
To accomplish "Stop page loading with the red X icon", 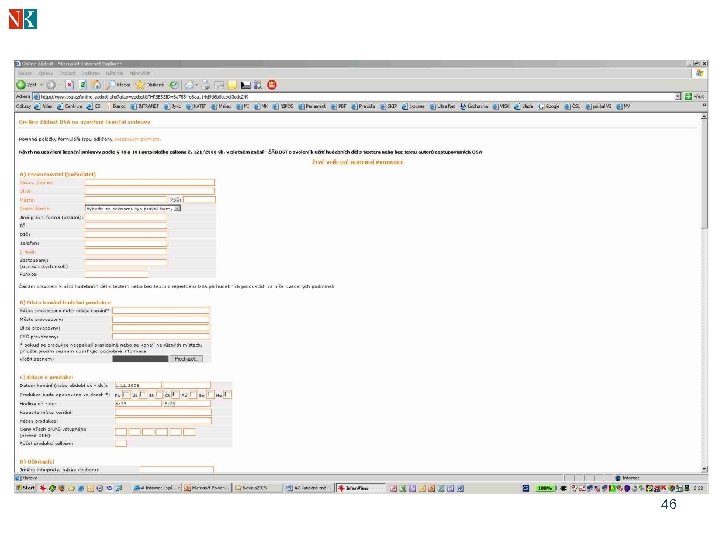I will (x=69, y=85).
